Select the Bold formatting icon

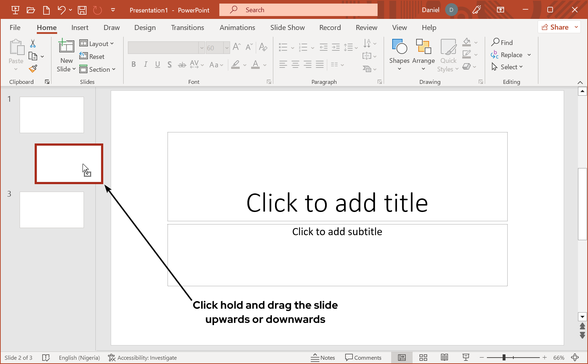[134, 64]
